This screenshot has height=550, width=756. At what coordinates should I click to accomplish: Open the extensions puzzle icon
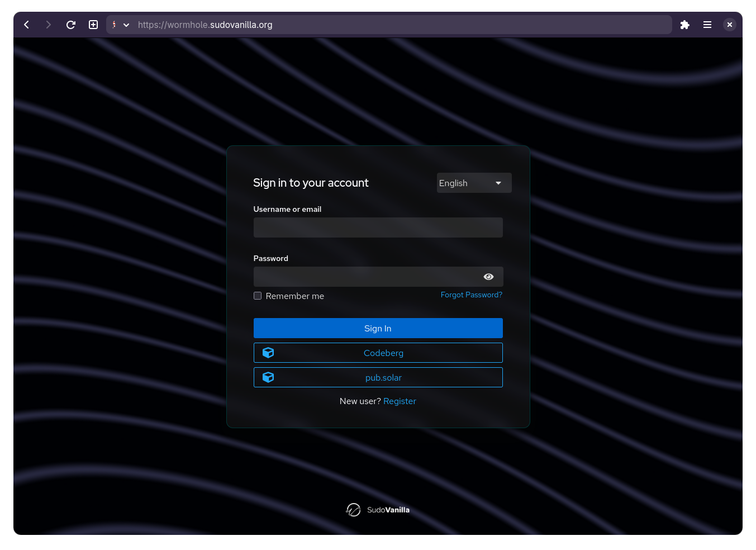[684, 25]
